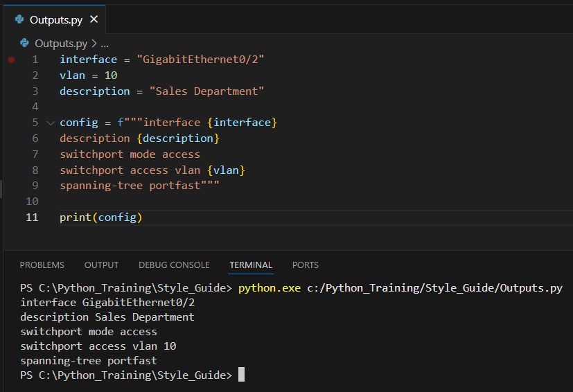Image resolution: width=573 pixels, height=392 pixels.
Task: Click terminal output 'spanning-tree portfast'
Action: 89,361
